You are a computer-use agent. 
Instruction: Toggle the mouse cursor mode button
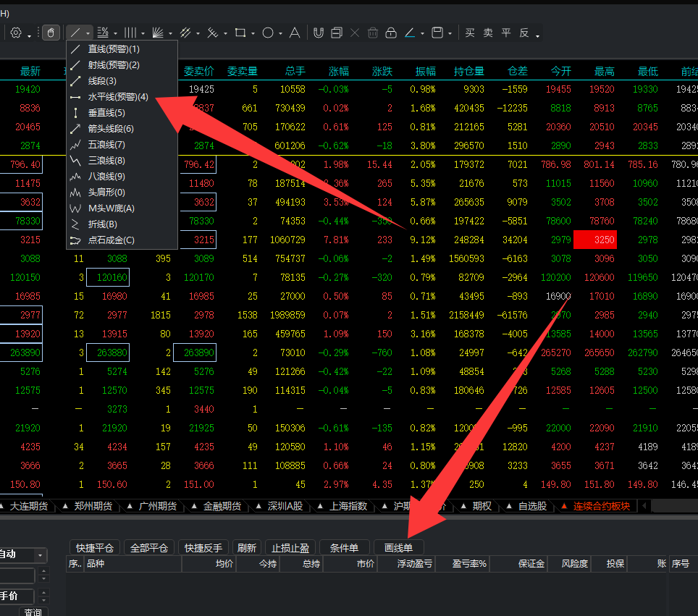51,33
